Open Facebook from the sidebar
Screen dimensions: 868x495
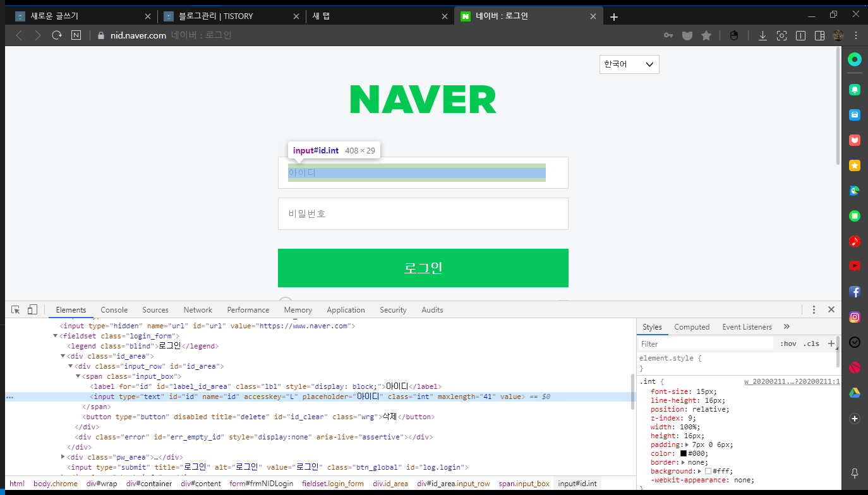(x=855, y=292)
